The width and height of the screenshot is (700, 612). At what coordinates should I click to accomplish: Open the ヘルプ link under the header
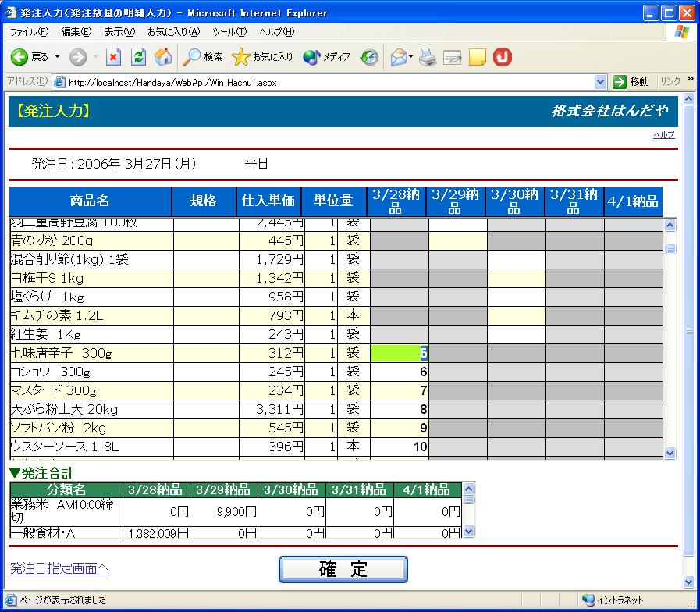click(664, 135)
